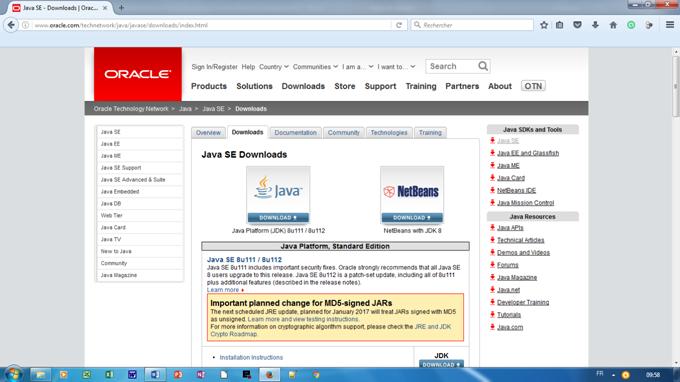The image size is (680, 382).
Task: Click the site info icon in address bar
Action: pyautogui.click(x=26, y=25)
